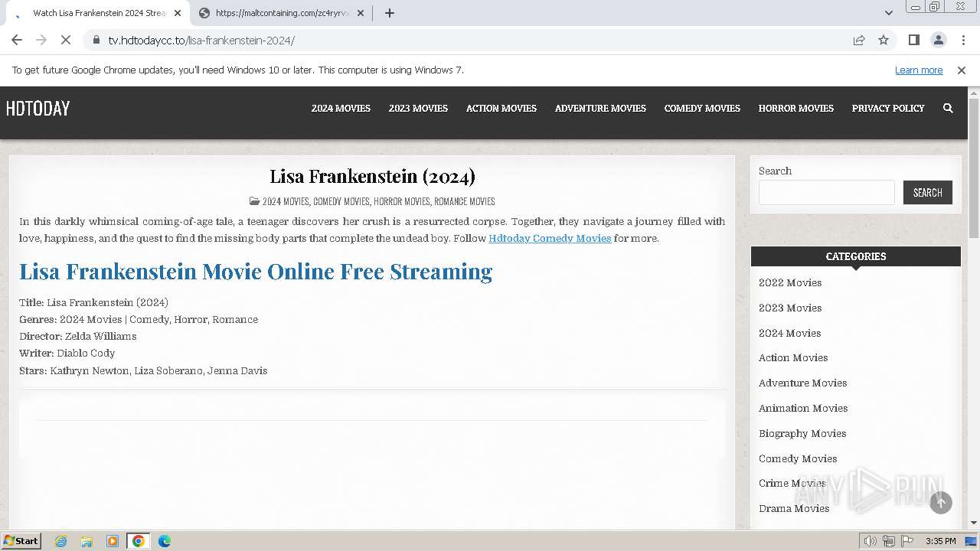Open 2023 Movies sidebar category

pos(790,308)
